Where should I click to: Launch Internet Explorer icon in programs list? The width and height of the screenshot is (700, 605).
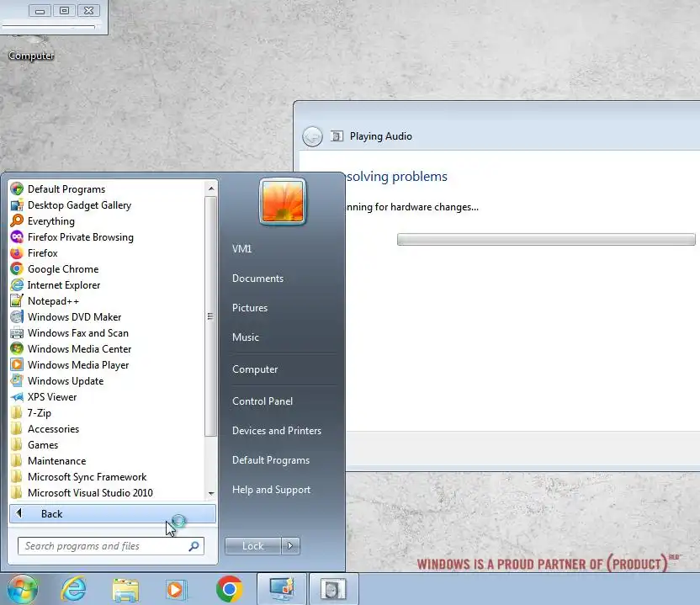click(17, 285)
